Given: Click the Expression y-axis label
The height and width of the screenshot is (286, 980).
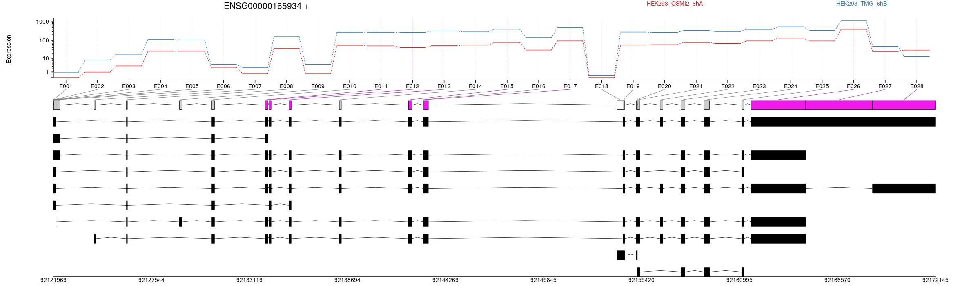Looking at the screenshot, I should coord(9,49).
